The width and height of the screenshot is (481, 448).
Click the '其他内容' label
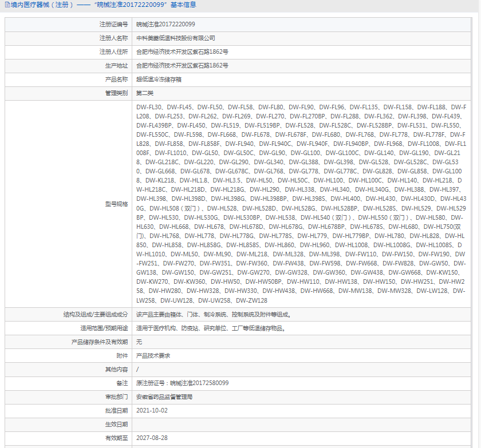point(117,369)
